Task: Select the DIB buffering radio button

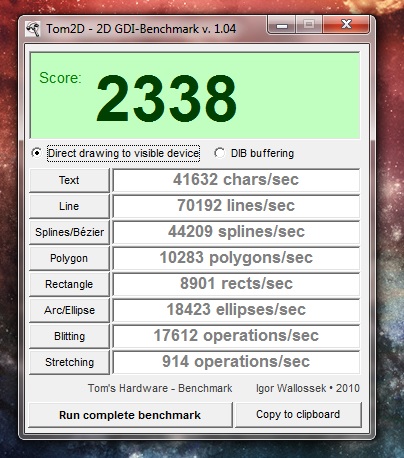Action: click(219, 153)
